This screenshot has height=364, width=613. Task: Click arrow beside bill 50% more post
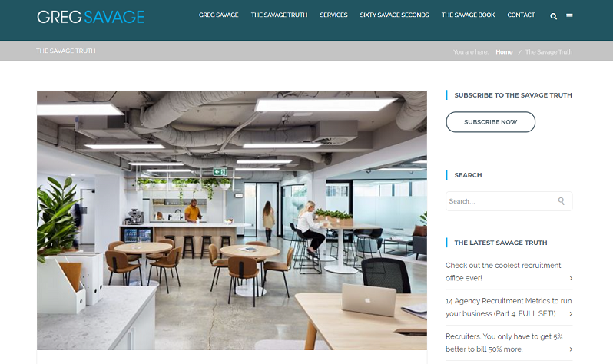click(x=571, y=349)
